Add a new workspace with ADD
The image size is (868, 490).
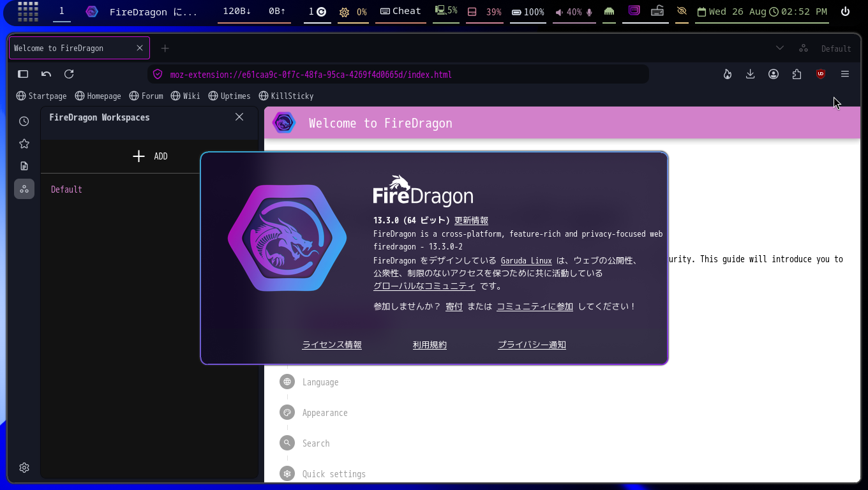pos(150,156)
